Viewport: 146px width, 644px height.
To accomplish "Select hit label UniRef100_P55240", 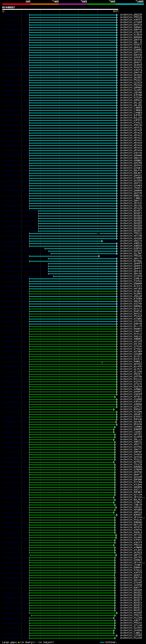I will click(131, 256).
